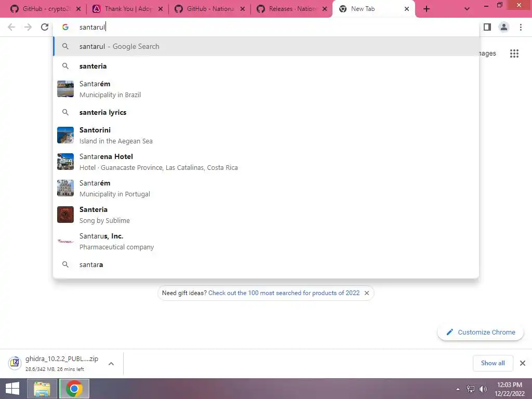532x399 pixels.
Task: Click Santorini thumbnail image
Action: click(65, 135)
